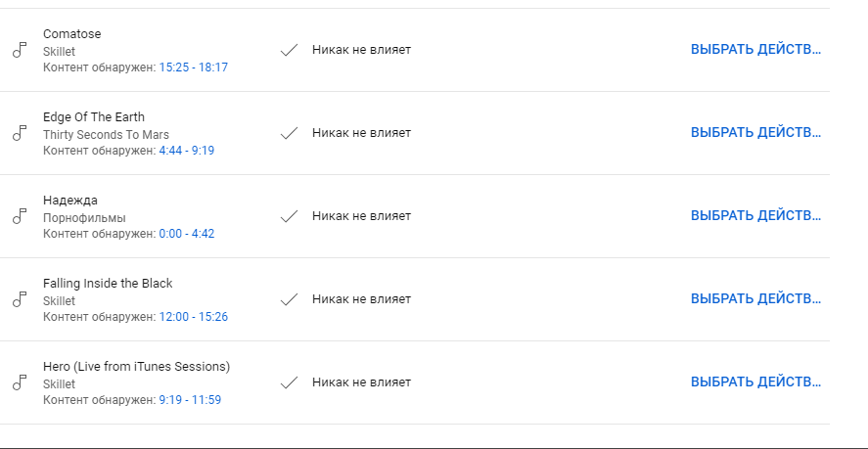This screenshot has height=449, width=868.
Task: Click music note icon beside Надежда
Action: click(x=19, y=216)
